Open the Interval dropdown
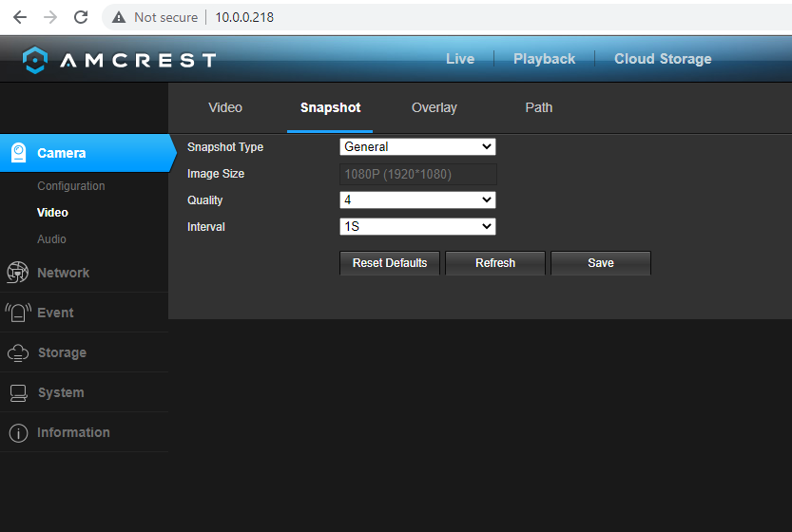The image size is (792, 532). [417, 227]
